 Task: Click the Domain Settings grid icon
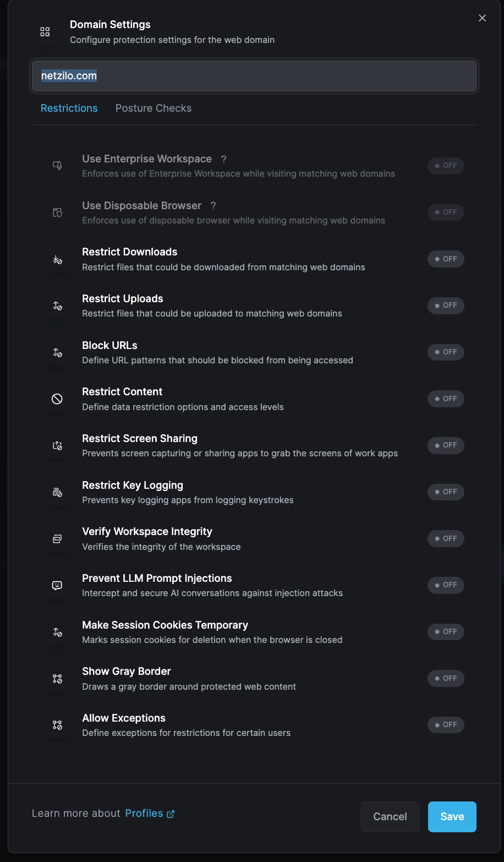[x=45, y=32]
